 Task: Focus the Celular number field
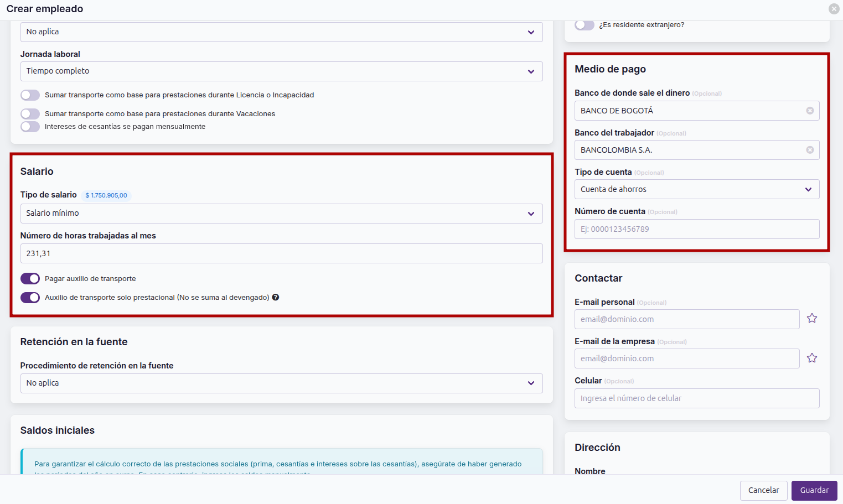pos(697,398)
